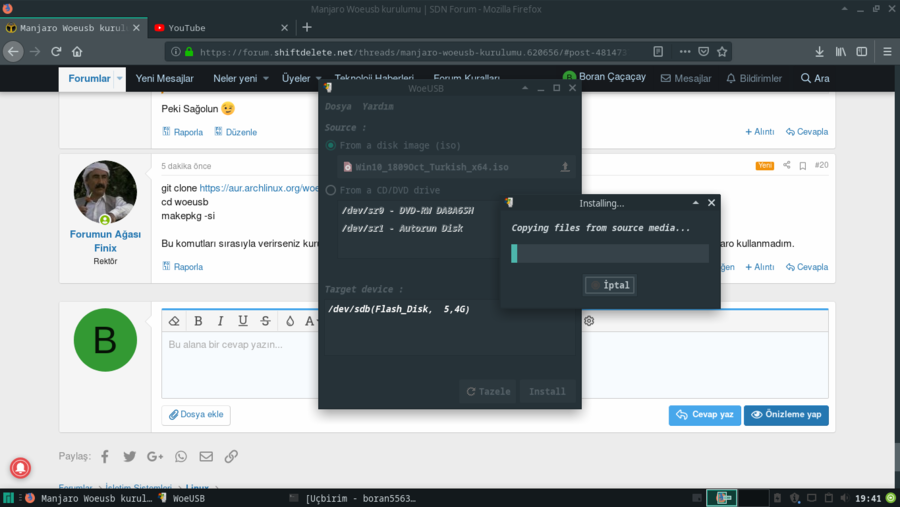Toggle Italic formatting in reply editor
The height and width of the screenshot is (507, 900).
pos(220,321)
